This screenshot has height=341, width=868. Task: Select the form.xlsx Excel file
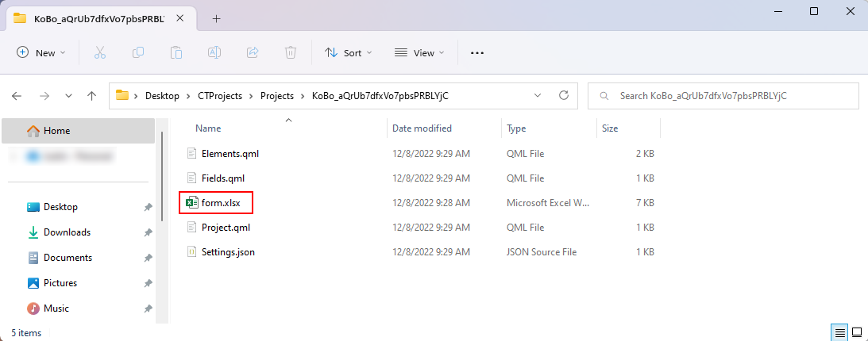(221, 202)
